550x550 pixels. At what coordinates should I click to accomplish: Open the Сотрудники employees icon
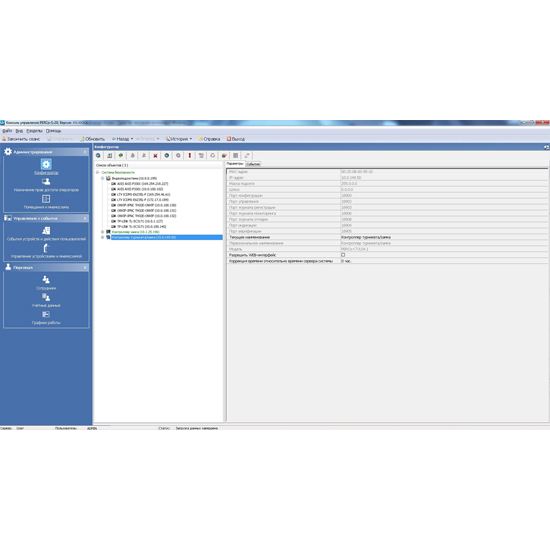46,280
